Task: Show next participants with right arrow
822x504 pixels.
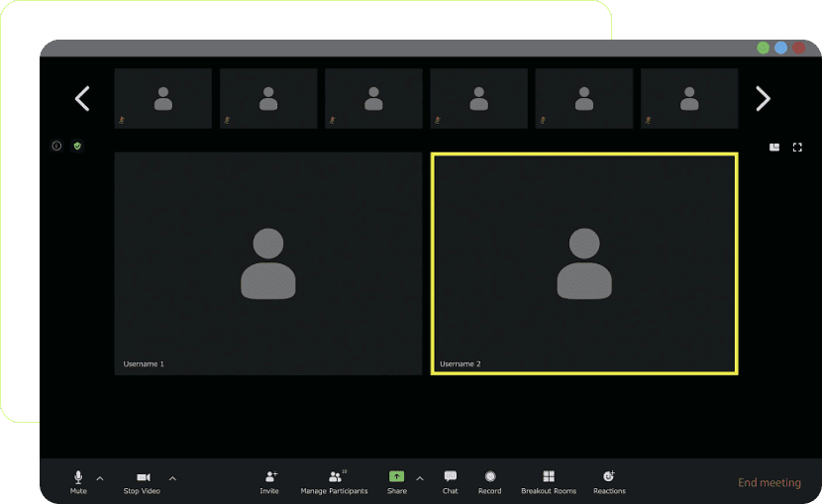Action: pyautogui.click(x=763, y=98)
